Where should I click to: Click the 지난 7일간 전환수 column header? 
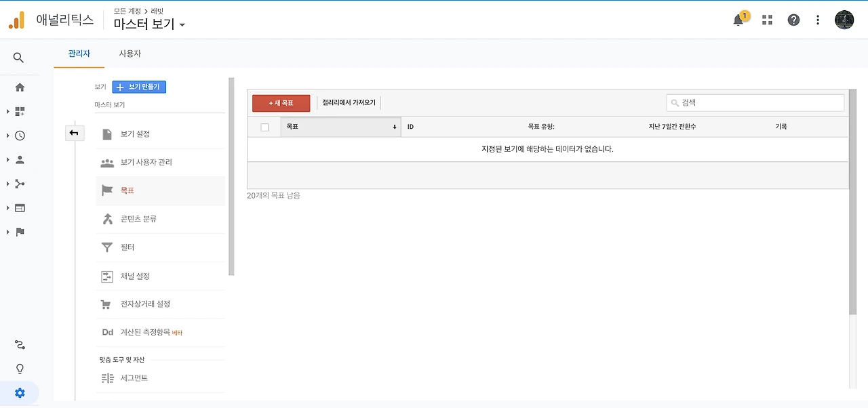672,127
